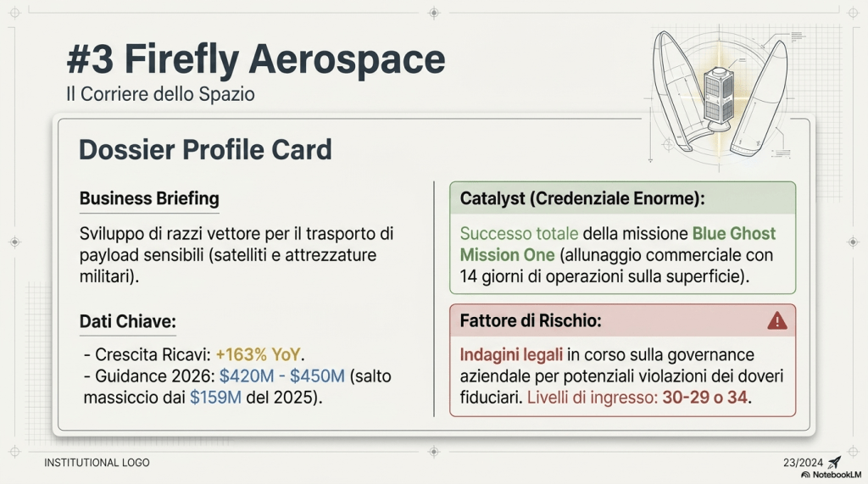Click the crosshair marker at top center

tap(434, 13)
